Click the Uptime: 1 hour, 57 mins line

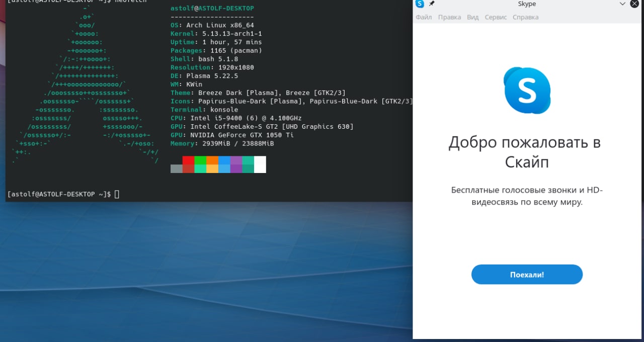216,42
